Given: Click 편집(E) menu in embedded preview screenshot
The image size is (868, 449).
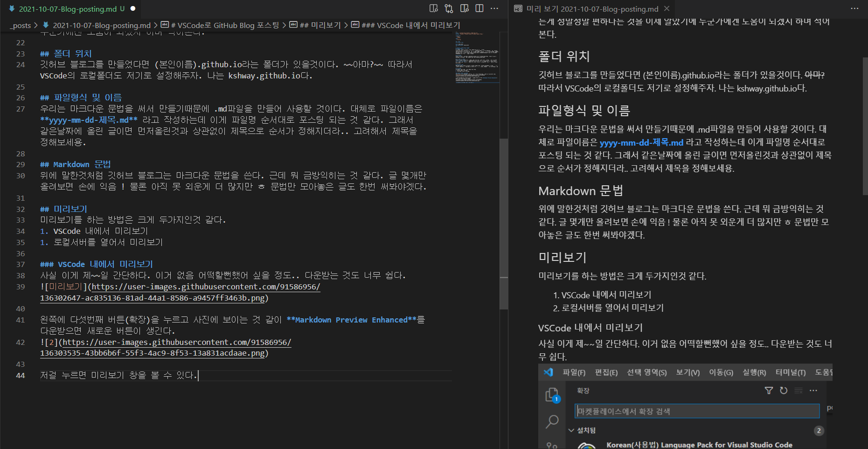Looking at the screenshot, I should pyautogui.click(x=606, y=372).
